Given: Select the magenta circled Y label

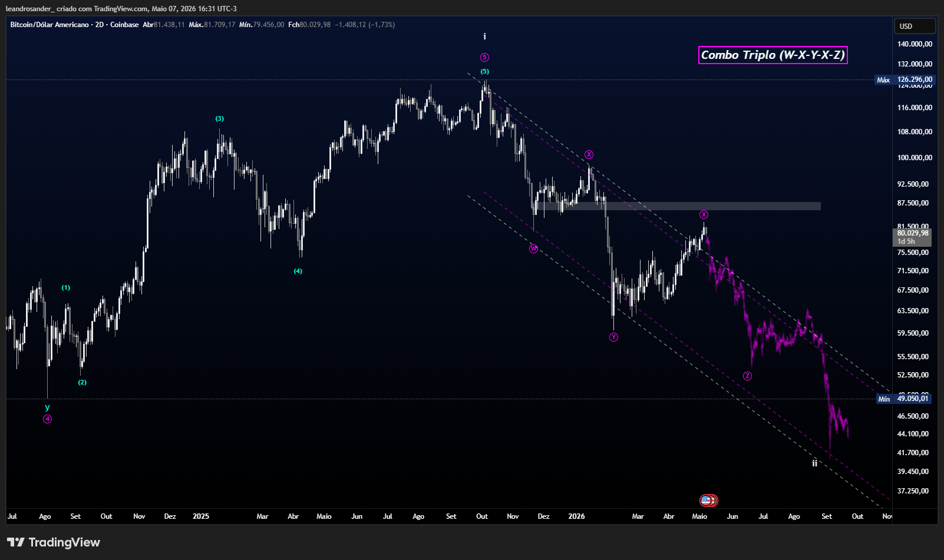Looking at the screenshot, I should (x=613, y=337).
